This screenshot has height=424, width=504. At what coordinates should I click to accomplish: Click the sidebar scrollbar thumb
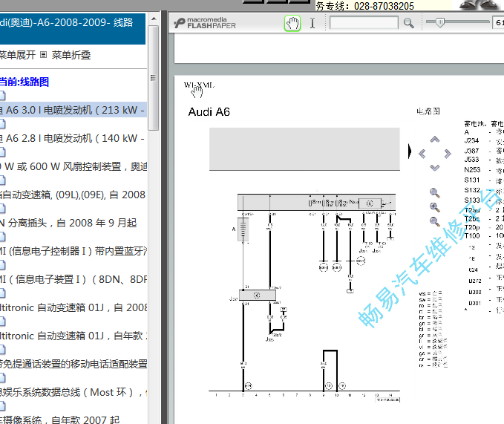tap(154, 78)
